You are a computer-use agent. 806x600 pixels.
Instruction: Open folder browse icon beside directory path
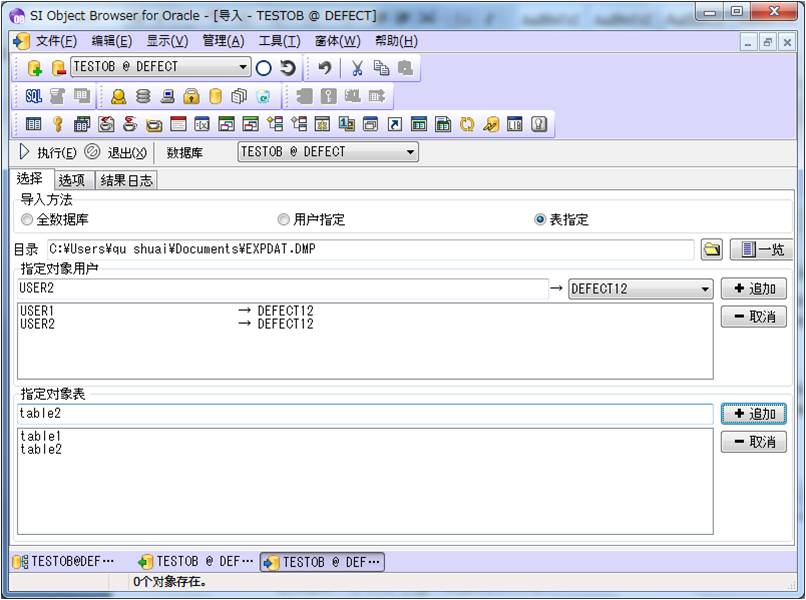tap(711, 249)
